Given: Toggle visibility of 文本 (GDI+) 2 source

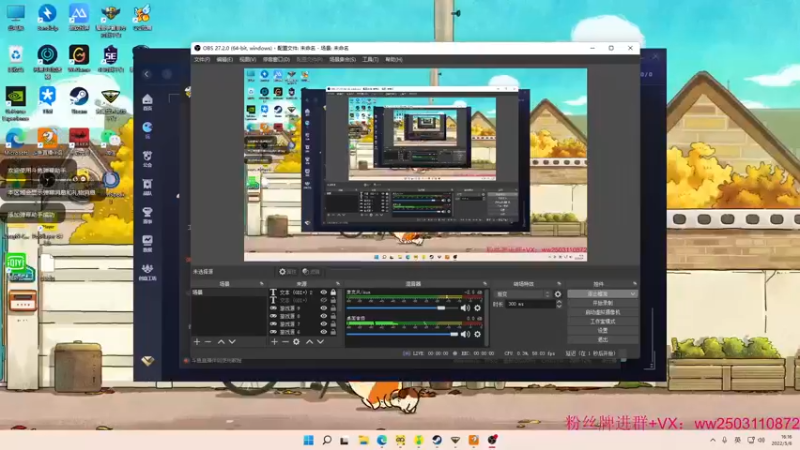Looking at the screenshot, I should click(323, 293).
